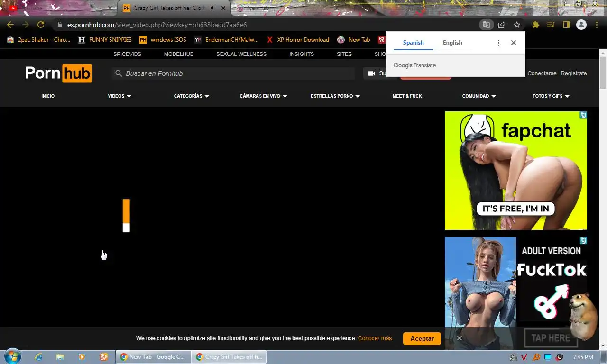Click the padlock site info icon
Image resolution: width=607 pixels, height=364 pixels.
[x=59, y=25]
